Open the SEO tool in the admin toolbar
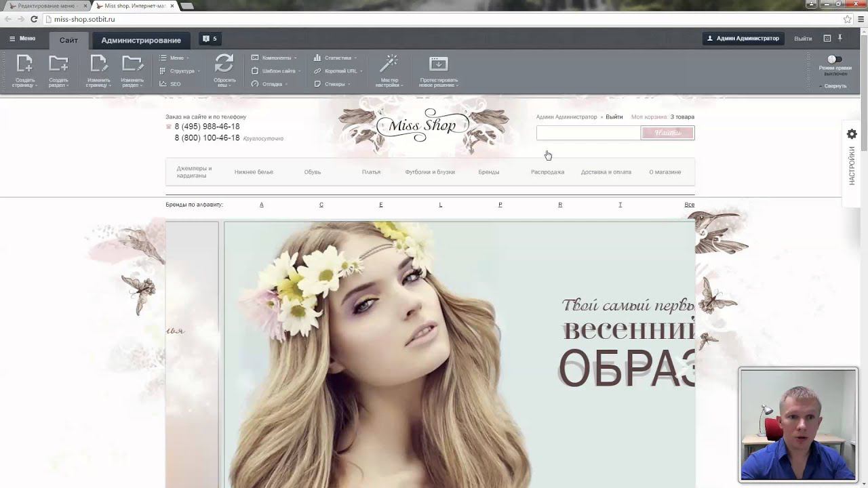 [170, 84]
